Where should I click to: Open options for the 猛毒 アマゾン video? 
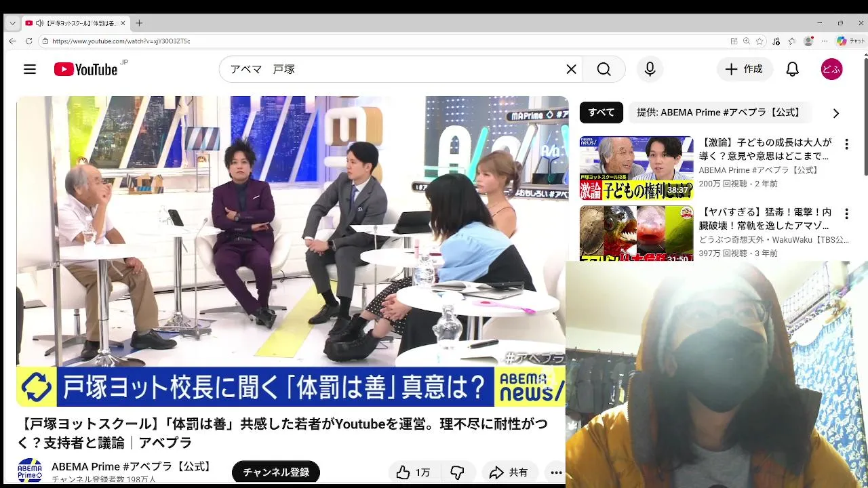tap(846, 214)
